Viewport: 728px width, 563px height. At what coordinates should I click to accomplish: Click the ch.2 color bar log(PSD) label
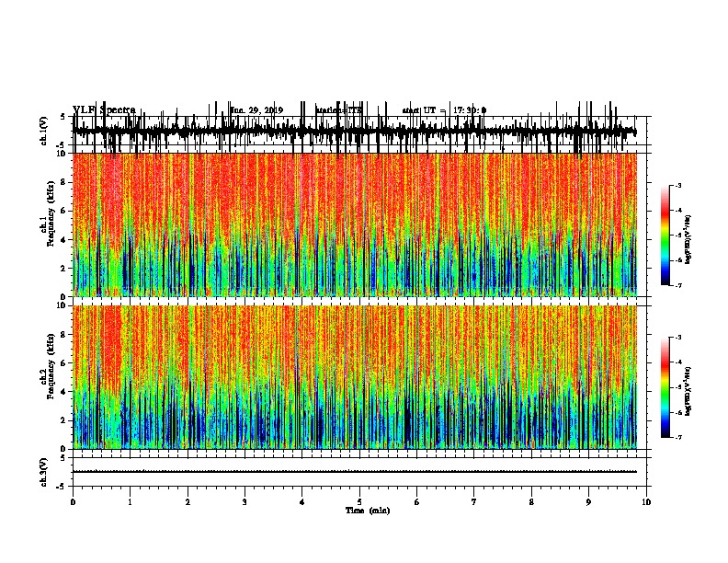(x=688, y=391)
